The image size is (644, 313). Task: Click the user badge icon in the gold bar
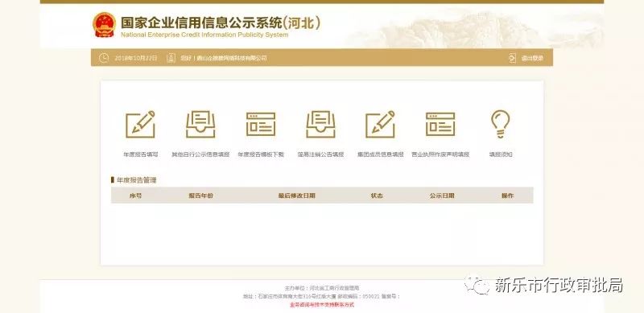(171, 58)
